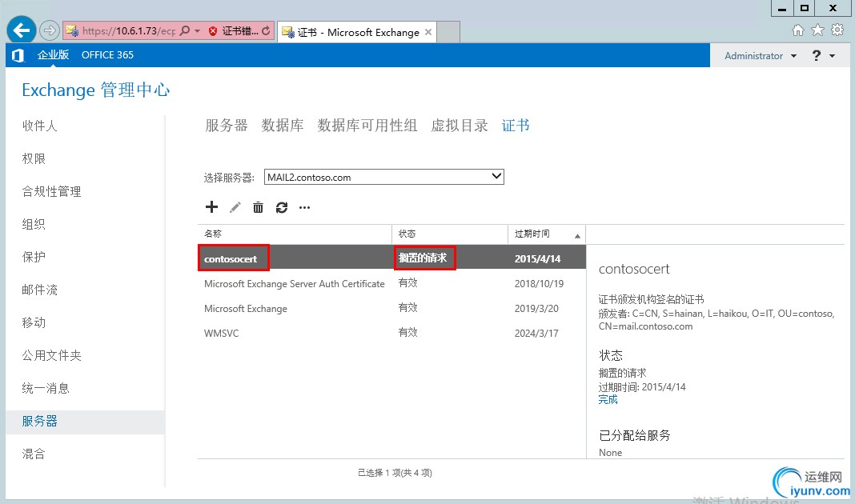Click the 完成 link in details pane

pyautogui.click(x=608, y=399)
